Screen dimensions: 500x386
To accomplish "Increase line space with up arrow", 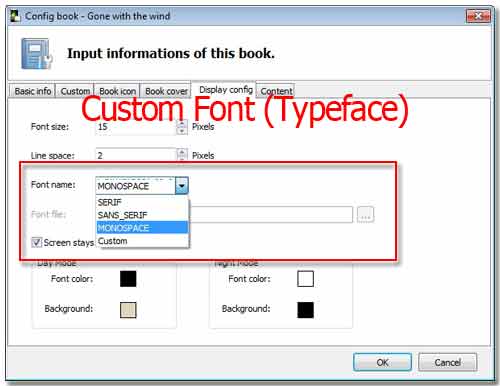I will tap(182, 152).
